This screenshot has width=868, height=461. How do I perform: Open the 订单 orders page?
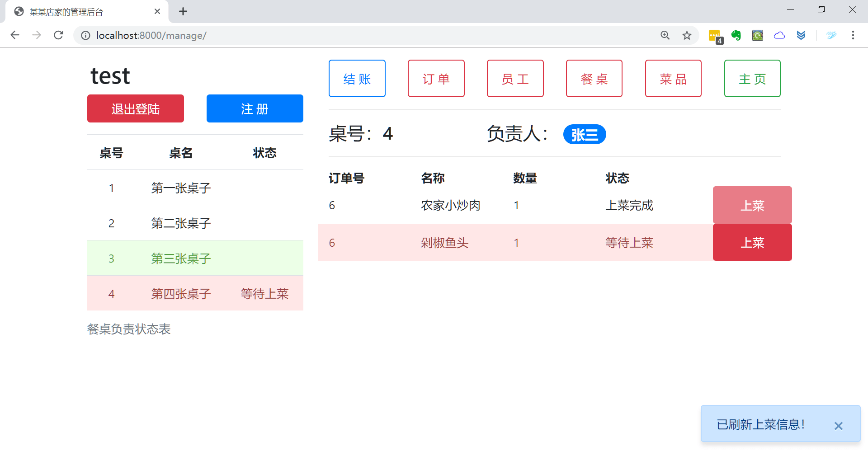[x=436, y=78]
